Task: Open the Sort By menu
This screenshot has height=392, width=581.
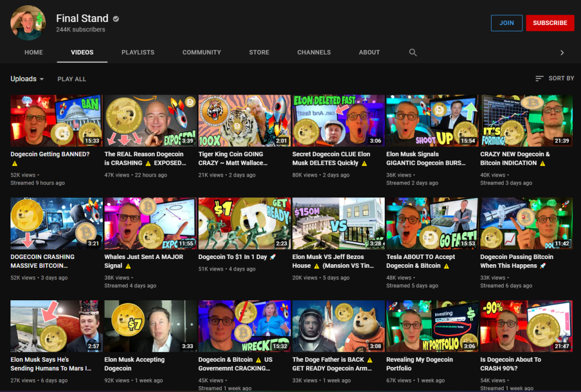Action: (x=555, y=78)
